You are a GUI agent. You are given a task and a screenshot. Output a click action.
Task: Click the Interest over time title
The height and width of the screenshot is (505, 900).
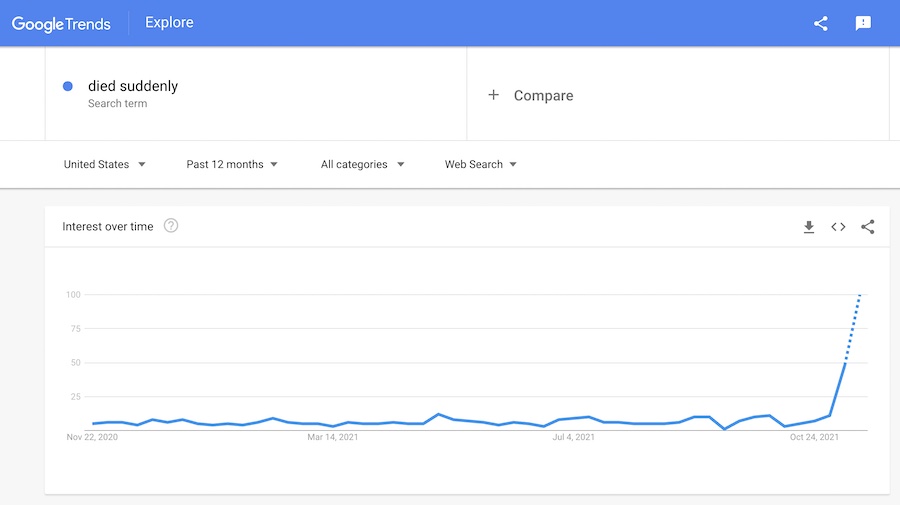tap(108, 227)
